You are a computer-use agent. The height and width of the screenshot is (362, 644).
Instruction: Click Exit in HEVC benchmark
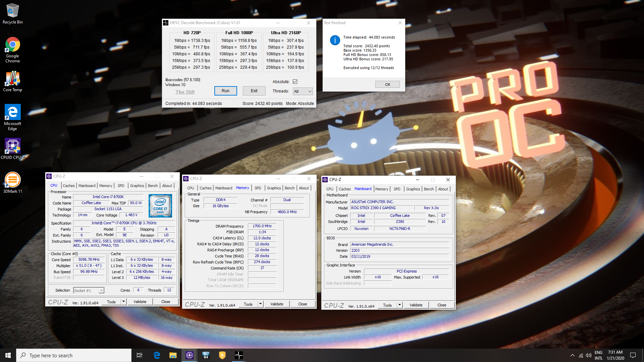click(254, 91)
